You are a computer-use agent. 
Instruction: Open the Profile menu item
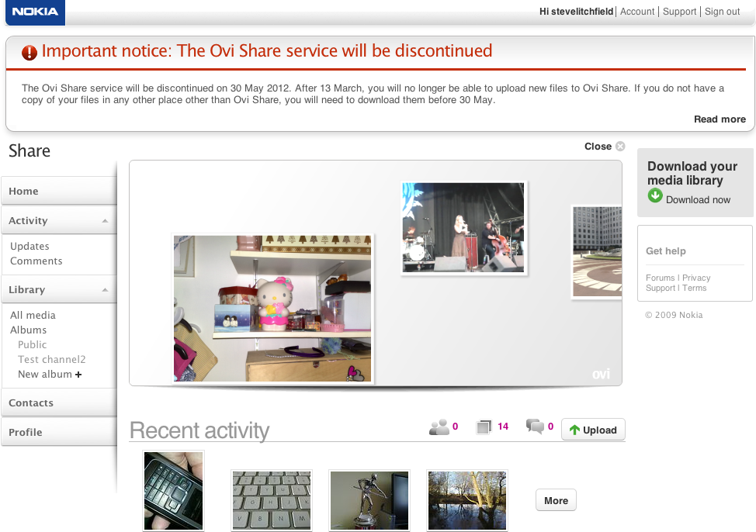point(59,432)
